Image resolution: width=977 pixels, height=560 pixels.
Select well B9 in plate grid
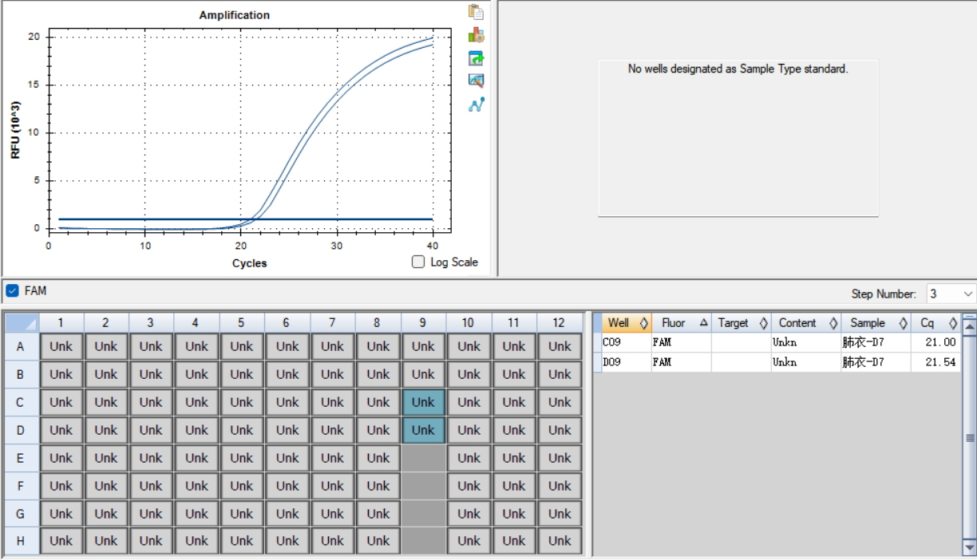pyautogui.click(x=423, y=374)
